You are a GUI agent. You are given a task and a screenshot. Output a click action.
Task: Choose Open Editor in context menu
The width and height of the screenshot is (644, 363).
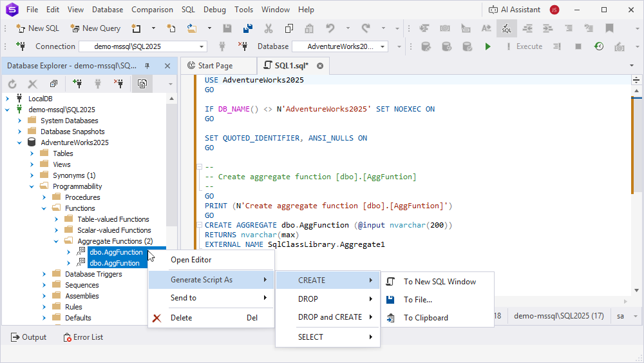point(211,260)
